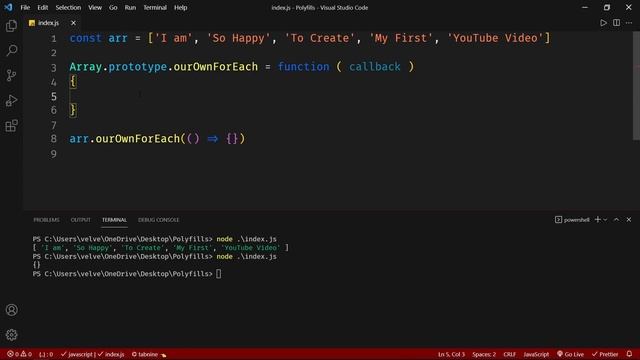Click the terminal prompt input cursor
This screenshot has width=640, height=360.
tap(219, 274)
